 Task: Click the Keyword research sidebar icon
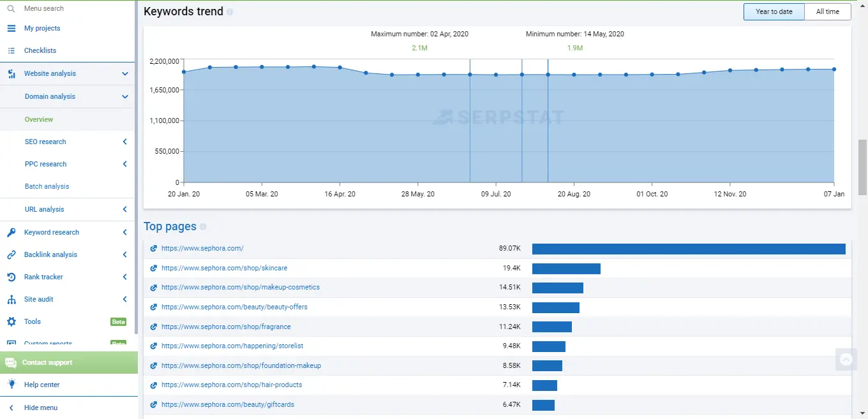(x=11, y=232)
